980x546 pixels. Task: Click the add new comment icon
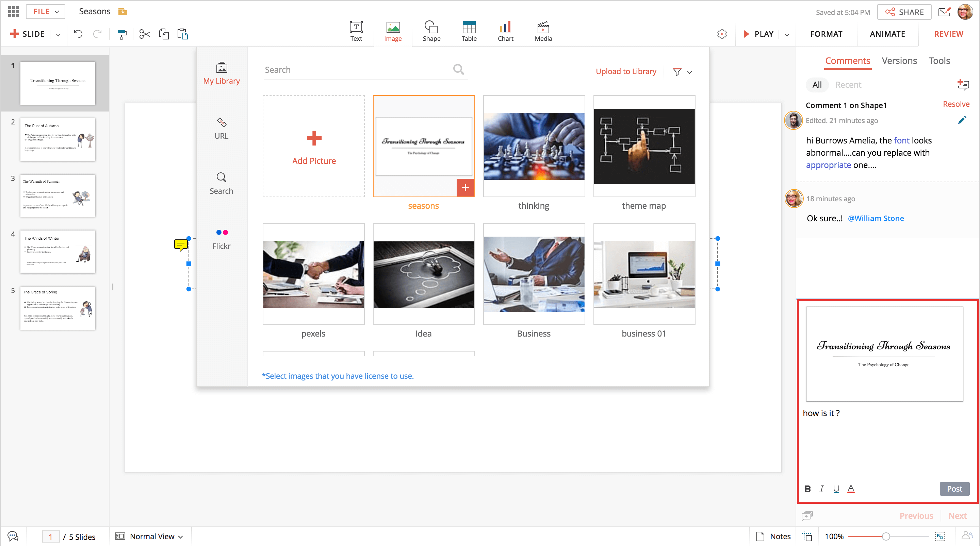963,84
